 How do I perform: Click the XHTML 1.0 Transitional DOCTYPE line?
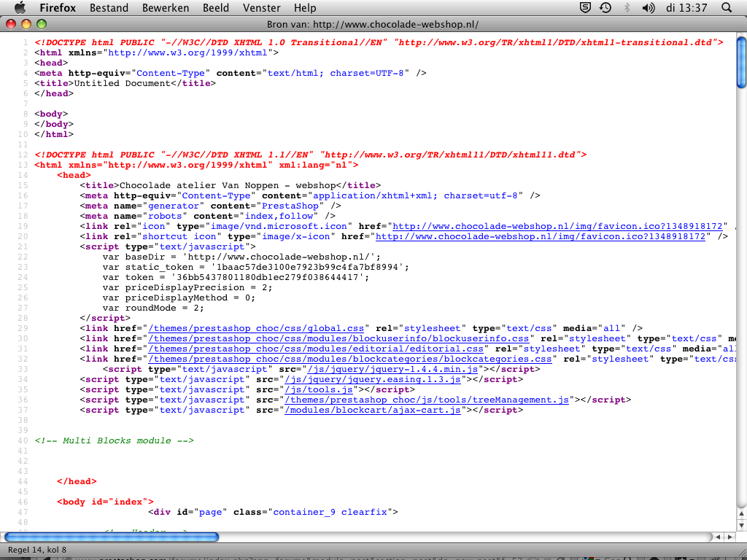point(379,42)
